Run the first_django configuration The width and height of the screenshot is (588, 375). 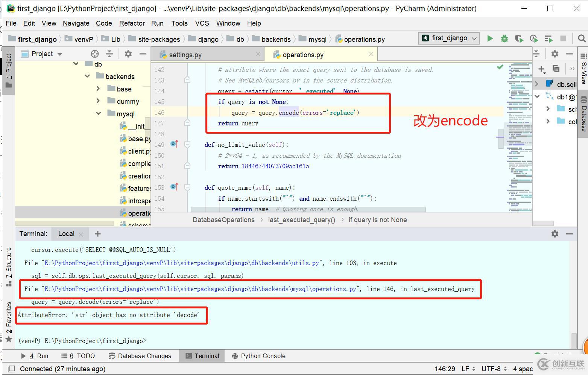[490, 38]
